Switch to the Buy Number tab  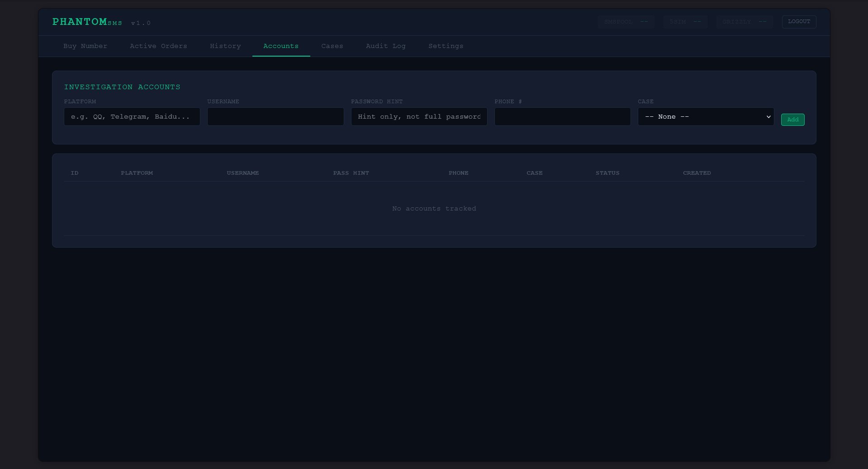[x=85, y=46]
